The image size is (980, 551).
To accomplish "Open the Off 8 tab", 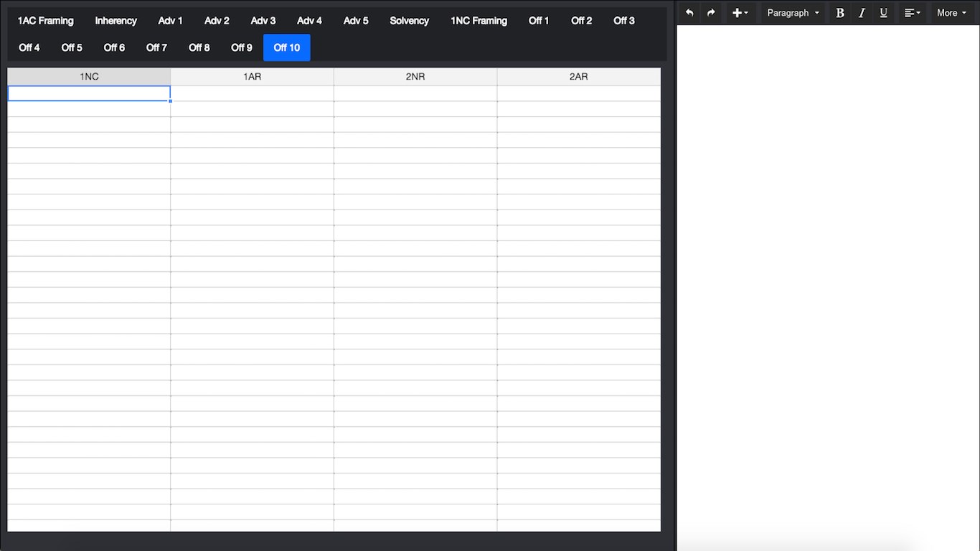I will pyautogui.click(x=199, y=47).
